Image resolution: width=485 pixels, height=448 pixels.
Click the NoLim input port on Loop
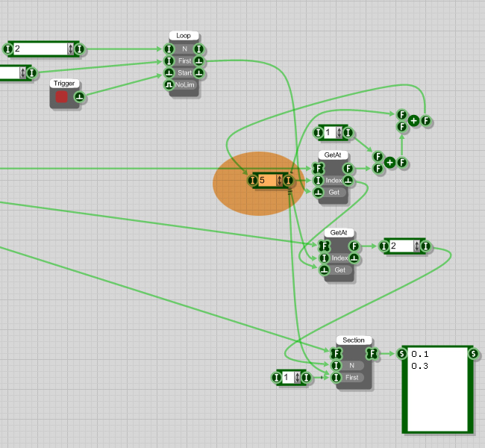(x=169, y=85)
